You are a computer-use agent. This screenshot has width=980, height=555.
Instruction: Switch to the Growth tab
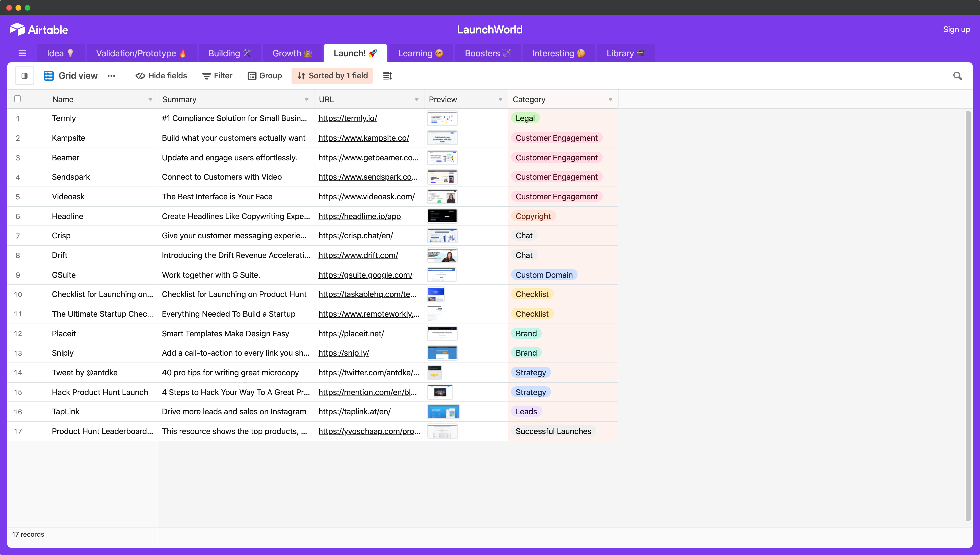[x=292, y=53]
